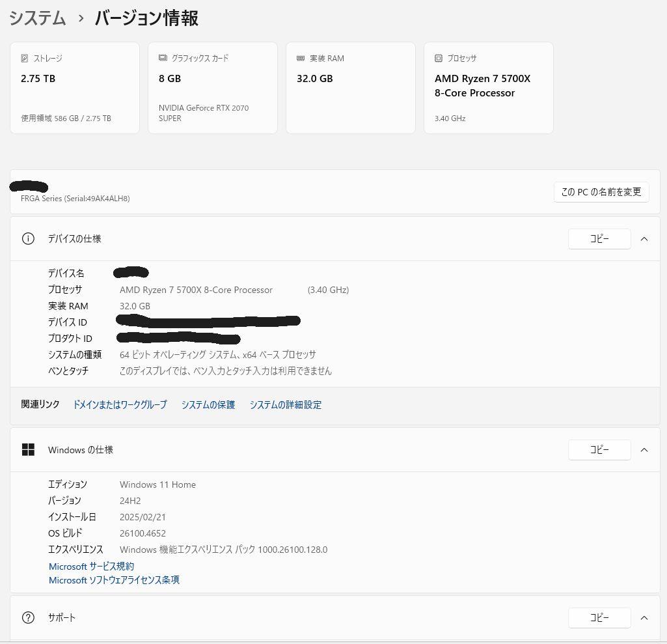Click the プロセッサ chip icon
Screen dimensions: 667x644
tap(439, 58)
